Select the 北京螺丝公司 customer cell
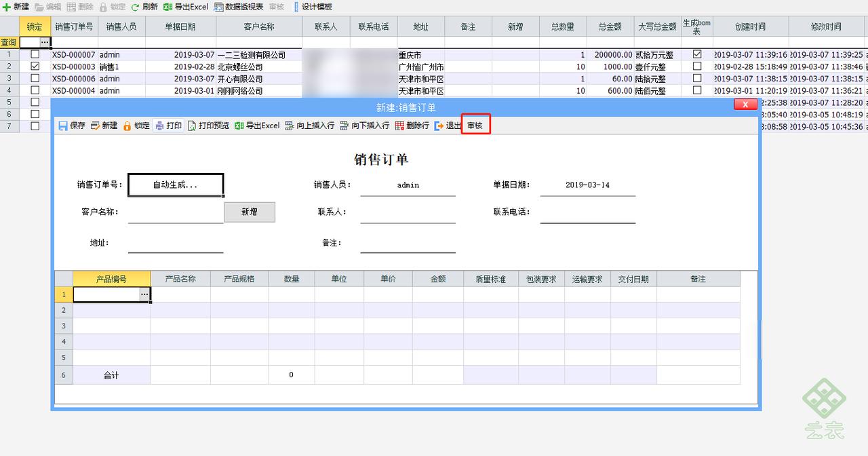The image size is (868, 456). coord(259,66)
